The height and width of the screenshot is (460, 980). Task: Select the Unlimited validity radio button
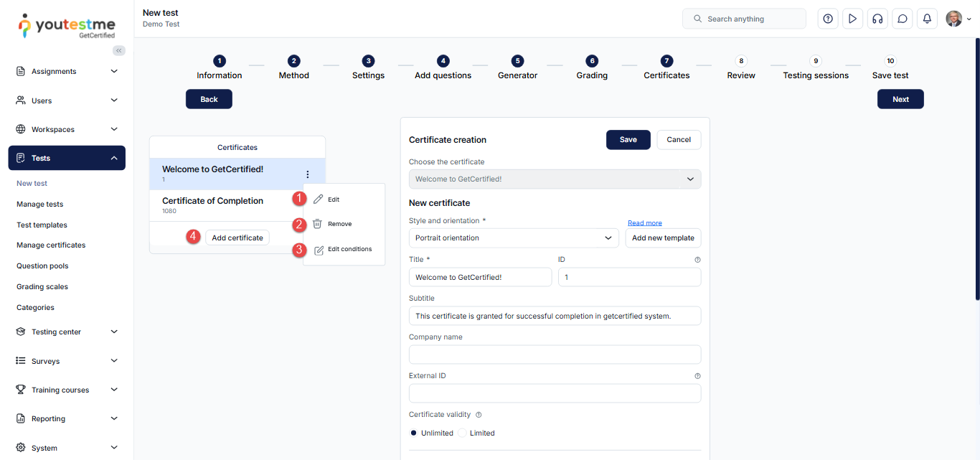pyautogui.click(x=413, y=433)
